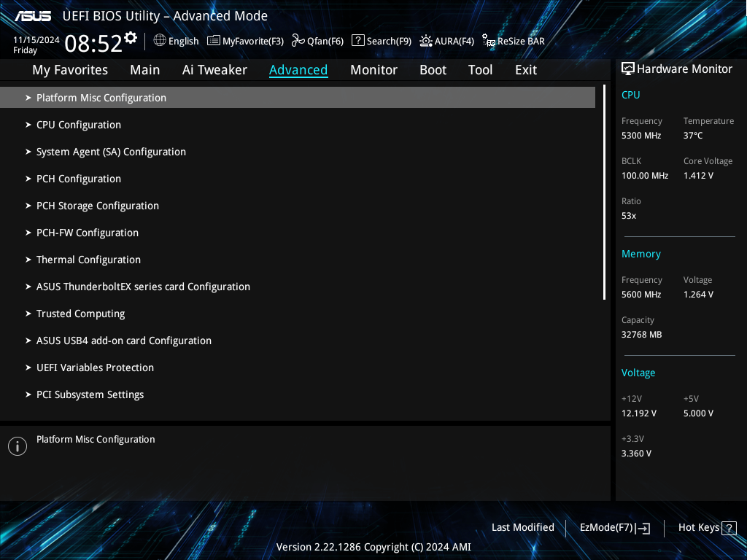Open Hot Keys label
Image resolution: width=747 pixels, height=560 pixels.
[x=699, y=528]
